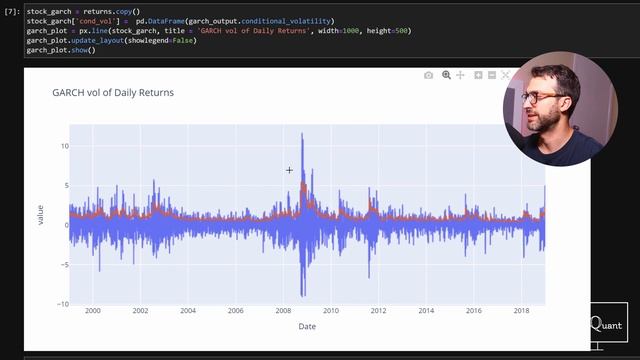Screen dimensions: 640x360
Task: Click the Zoom in plus box icon
Action: point(478,75)
